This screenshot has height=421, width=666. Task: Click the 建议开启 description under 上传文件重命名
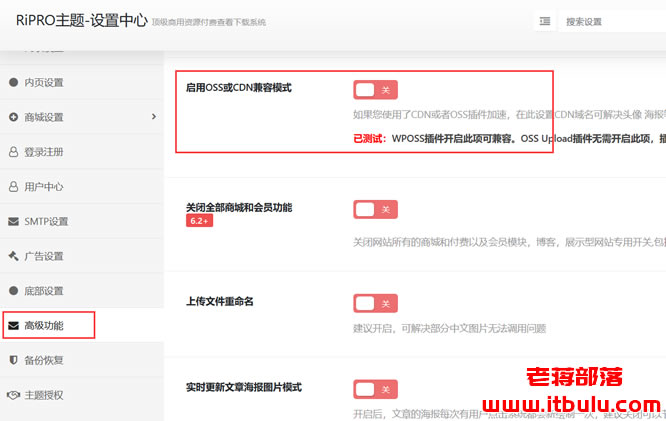pyautogui.click(x=449, y=328)
